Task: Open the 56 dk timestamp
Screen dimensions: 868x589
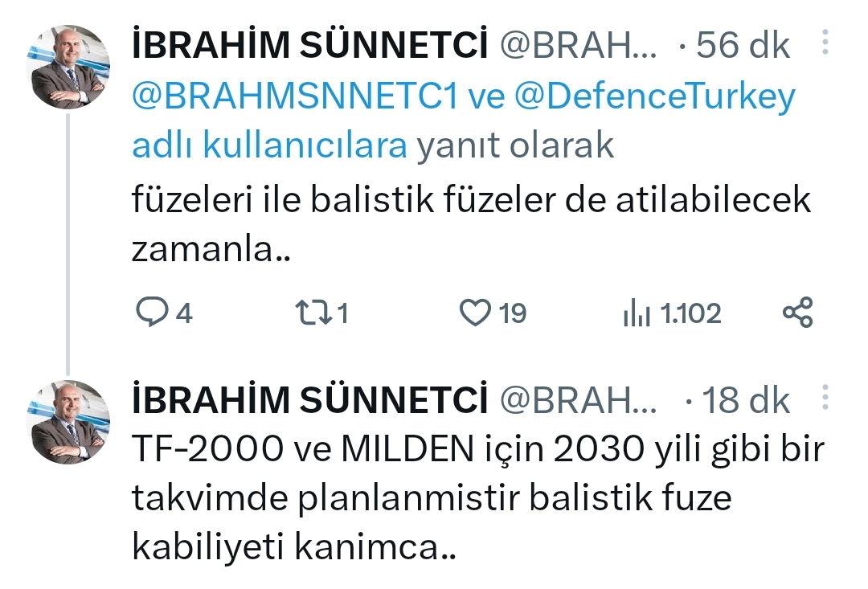Action: [743, 47]
